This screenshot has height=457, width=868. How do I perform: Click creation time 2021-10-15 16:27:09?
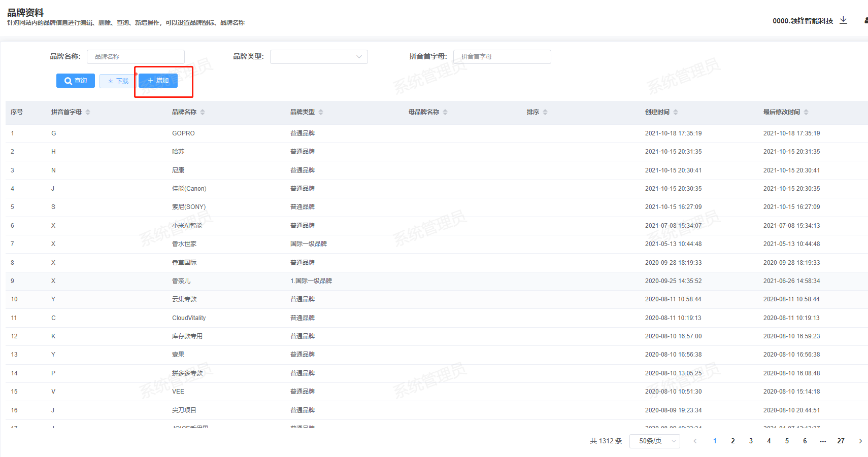click(674, 207)
